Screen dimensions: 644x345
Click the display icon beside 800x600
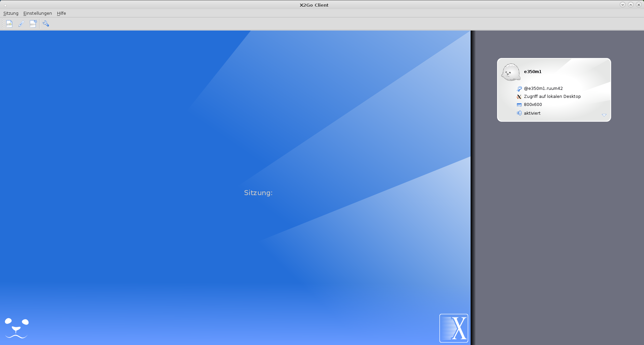pyautogui.click(x=519, y=105)
